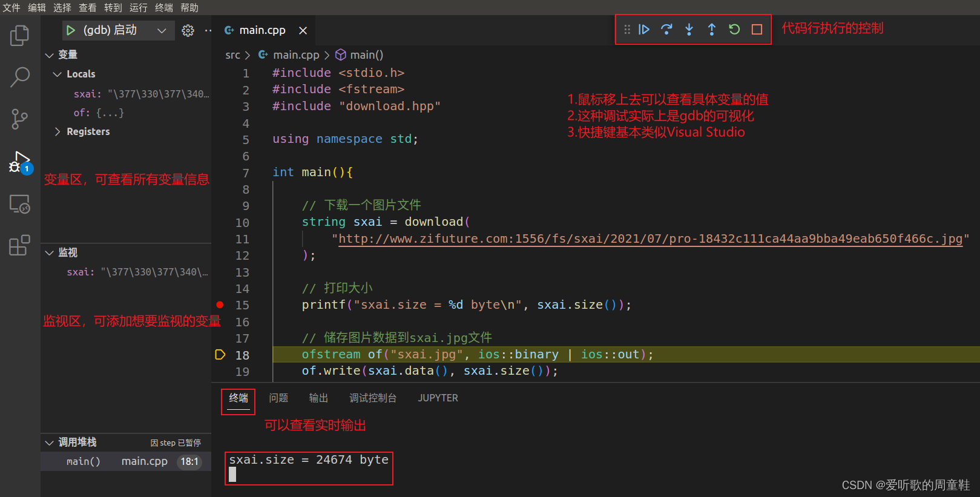Open the 文件 menu
The width and height of the screenshot is (980, 497).
(x=12, y=7)
